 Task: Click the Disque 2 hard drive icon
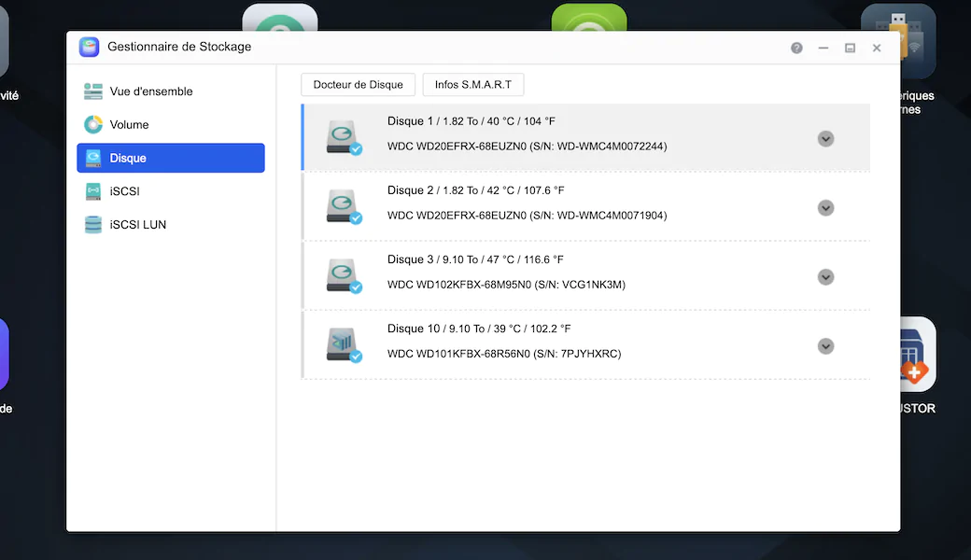click(344, 206)
